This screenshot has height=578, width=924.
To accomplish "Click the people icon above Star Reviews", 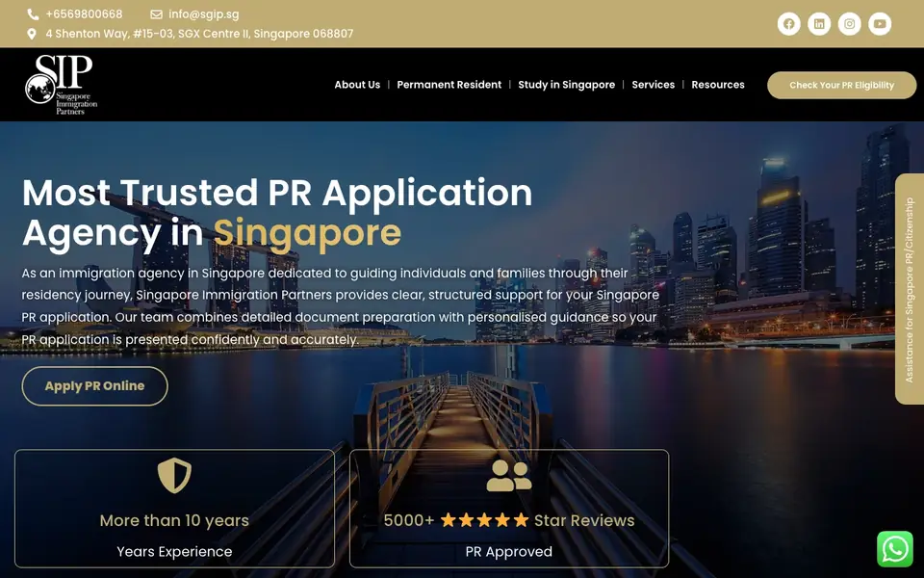I will (x=509, y=475).
